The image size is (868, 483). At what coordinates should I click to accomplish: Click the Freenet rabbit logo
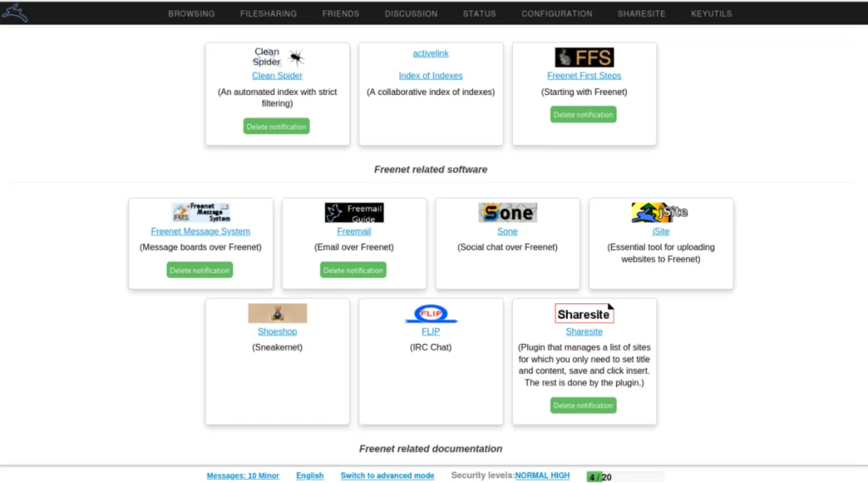(x=14, y=13)
